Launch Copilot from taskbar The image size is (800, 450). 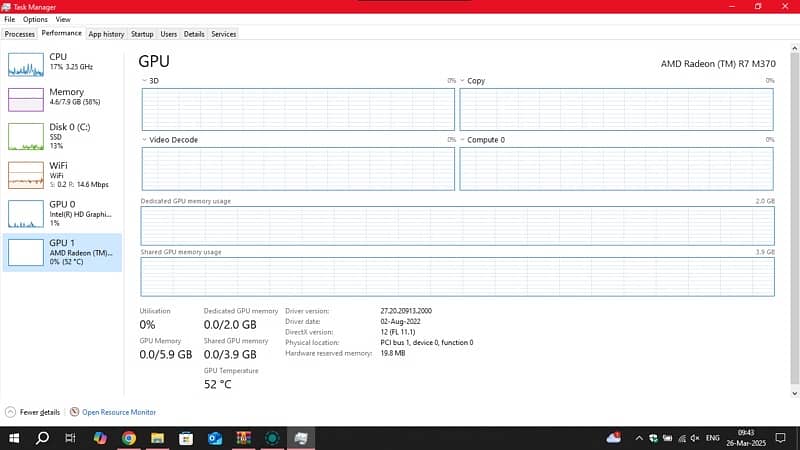click(x=100, y=438)
